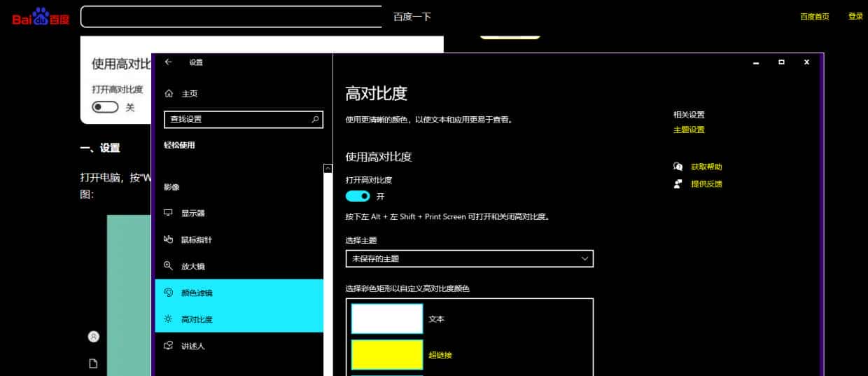Click the Baidu logo in browser page

pos(41,17)
